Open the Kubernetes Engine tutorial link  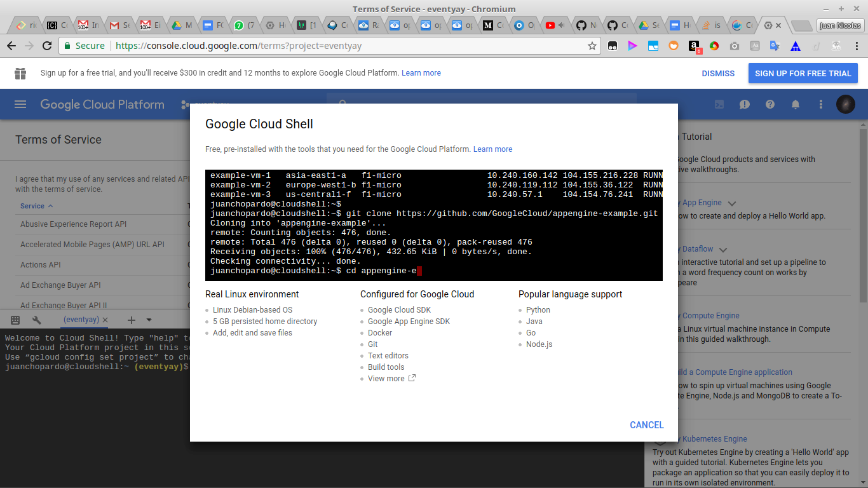point(712,439)
